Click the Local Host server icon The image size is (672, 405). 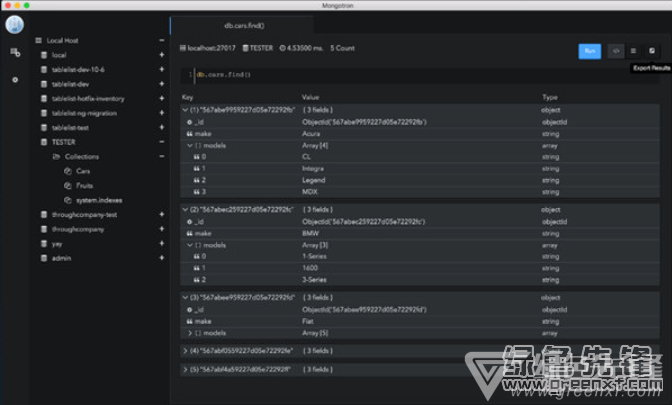click(39, 40)
